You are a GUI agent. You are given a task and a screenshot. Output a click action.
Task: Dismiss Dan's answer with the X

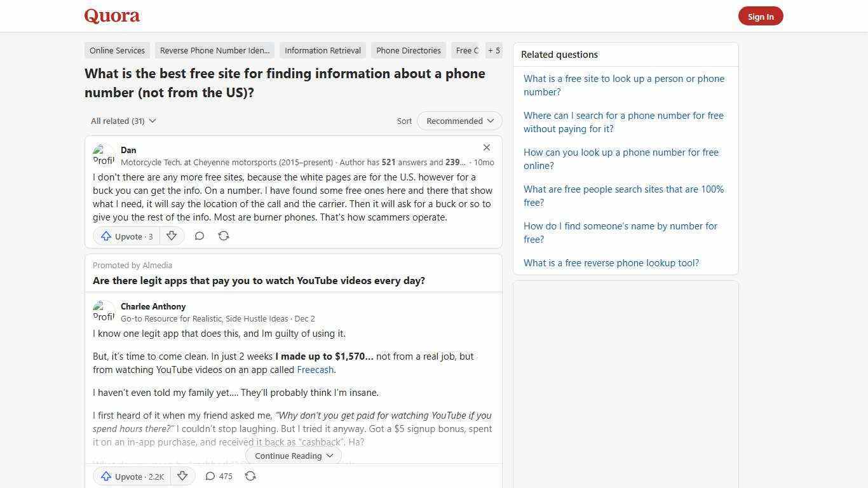point(487,147)
